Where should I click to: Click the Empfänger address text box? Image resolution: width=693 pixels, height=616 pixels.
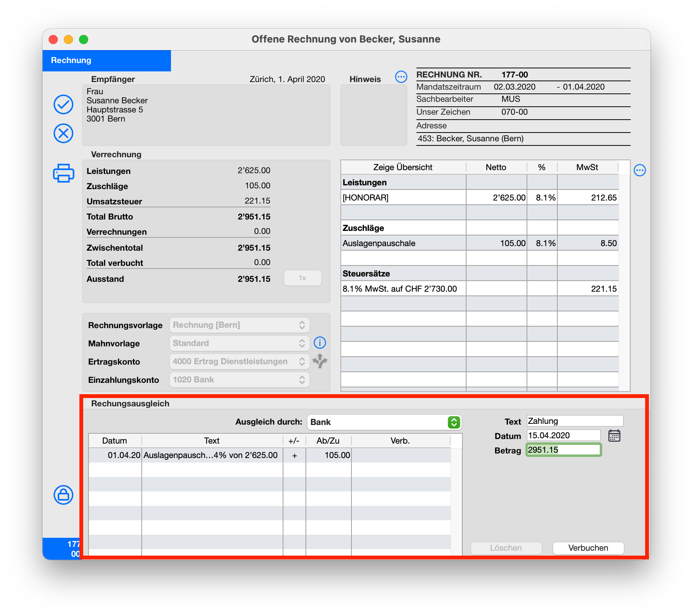[206, 115]
